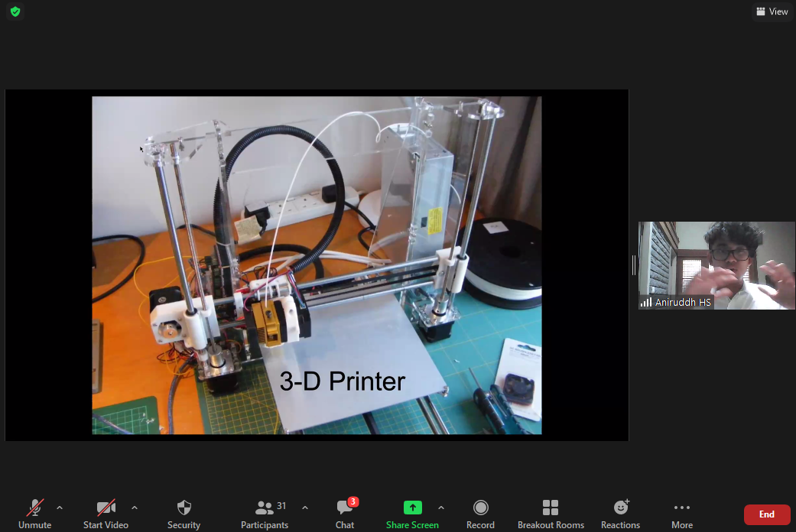The image size is (796, 532).
Task: Expand share options arrow beside Share Screen
Action: 441,508
